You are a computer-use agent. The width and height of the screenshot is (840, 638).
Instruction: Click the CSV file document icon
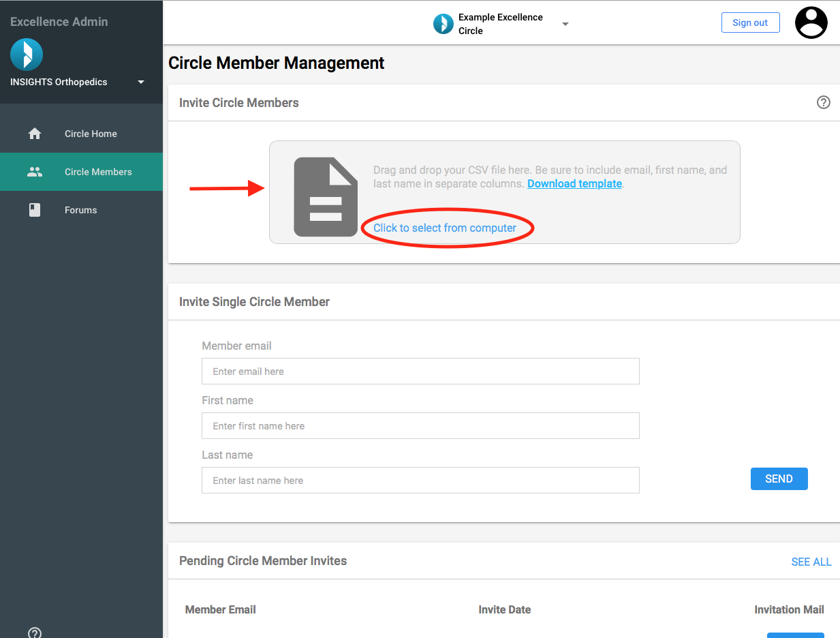click(x=326, y=197)
